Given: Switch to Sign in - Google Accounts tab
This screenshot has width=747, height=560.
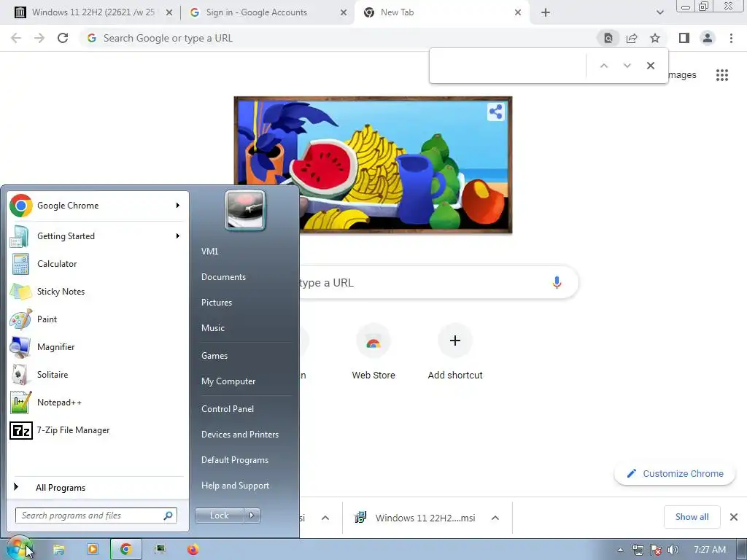Looking at the screenshot, I should click(x=267, y=12).
